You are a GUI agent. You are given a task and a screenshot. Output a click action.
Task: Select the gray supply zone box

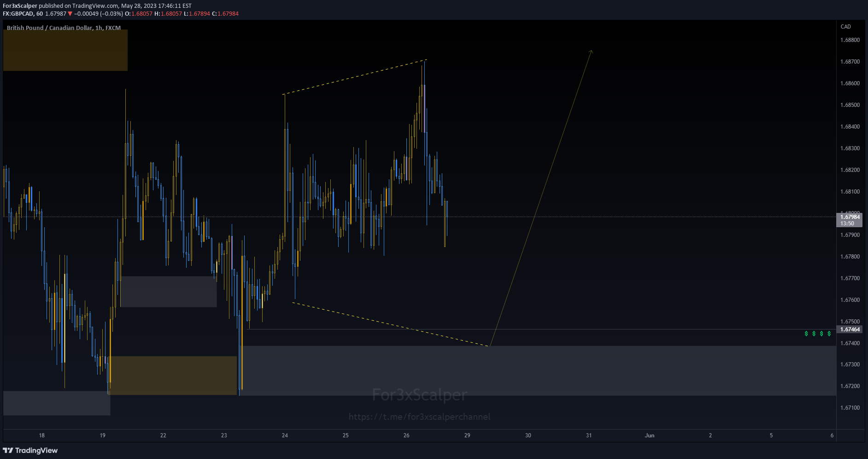pos(168,291)
